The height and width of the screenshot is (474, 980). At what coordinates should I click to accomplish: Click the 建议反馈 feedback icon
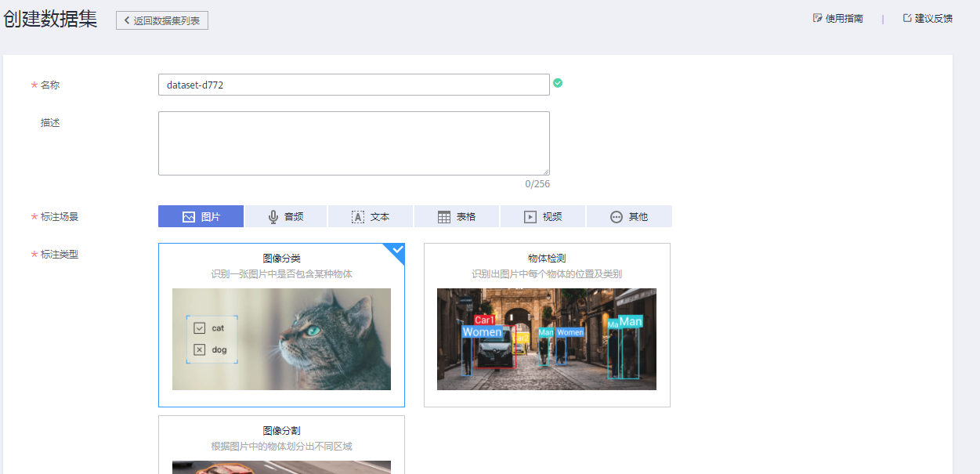coord(907,18)
